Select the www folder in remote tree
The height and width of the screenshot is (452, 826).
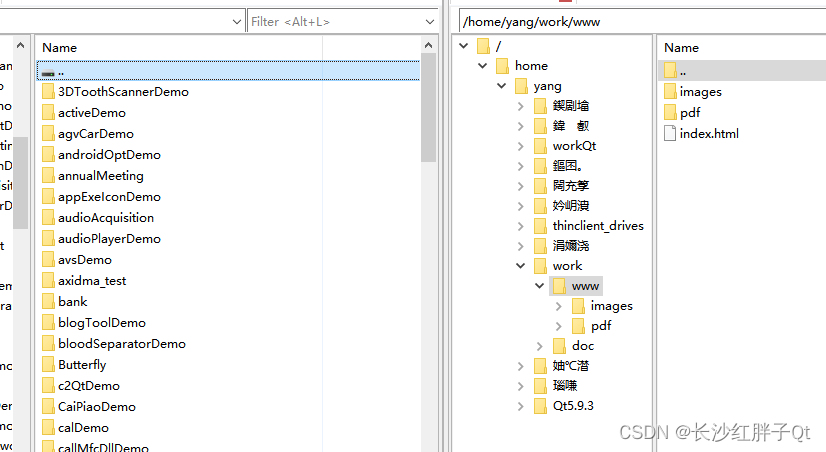click(585, 286)
